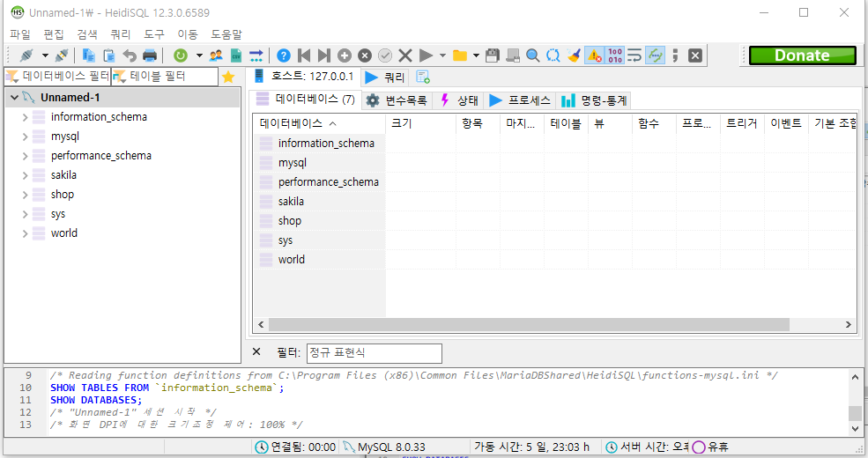868x458 pixels.
Task: Go to first row icon
Action: click(x=304, y=55)
